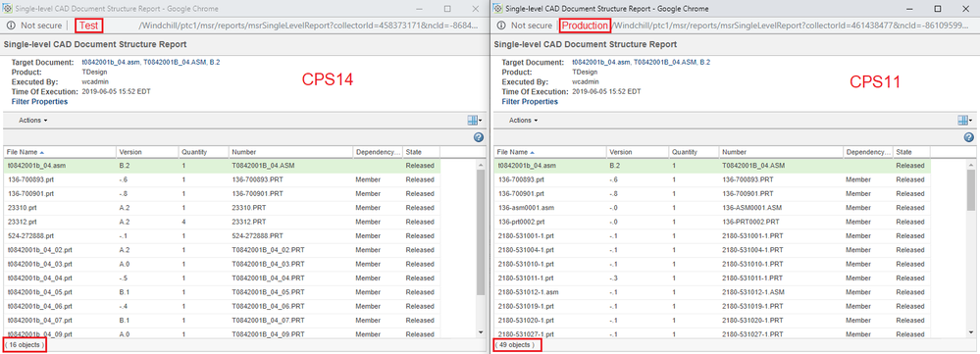
Task: Open Target Document link in Test report
Action: [151, 63]
